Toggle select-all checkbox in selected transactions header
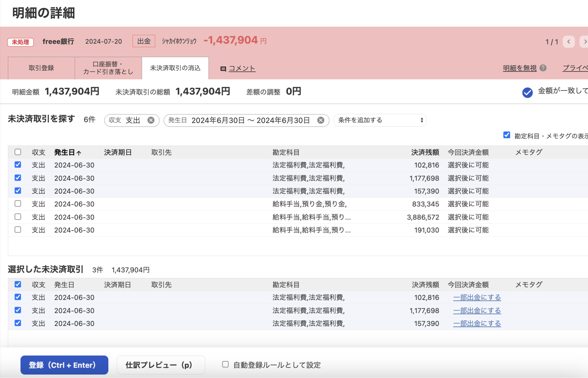This screenshot has width=588, height=378. [18, 284]
